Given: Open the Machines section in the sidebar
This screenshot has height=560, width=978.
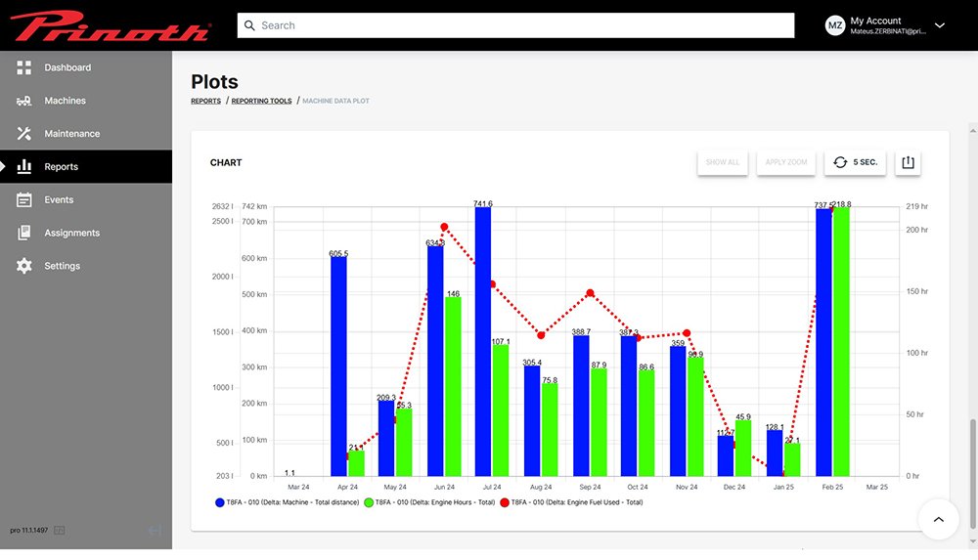Looking at the screenshot, I should [x=65, y=101].
